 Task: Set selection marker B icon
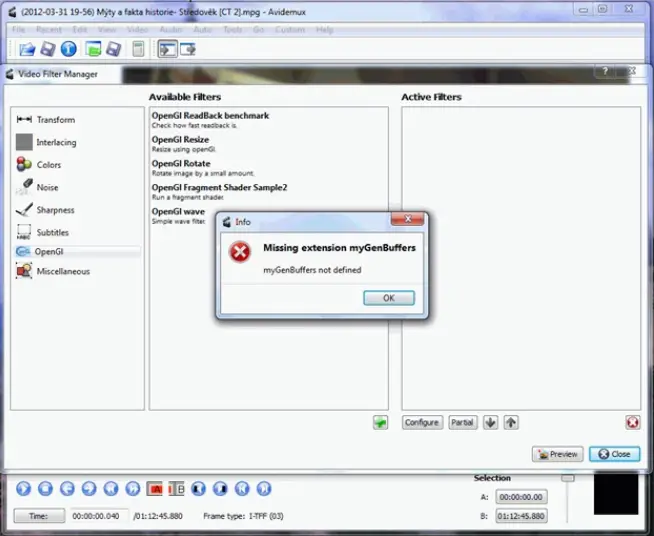tap(176, 488)
